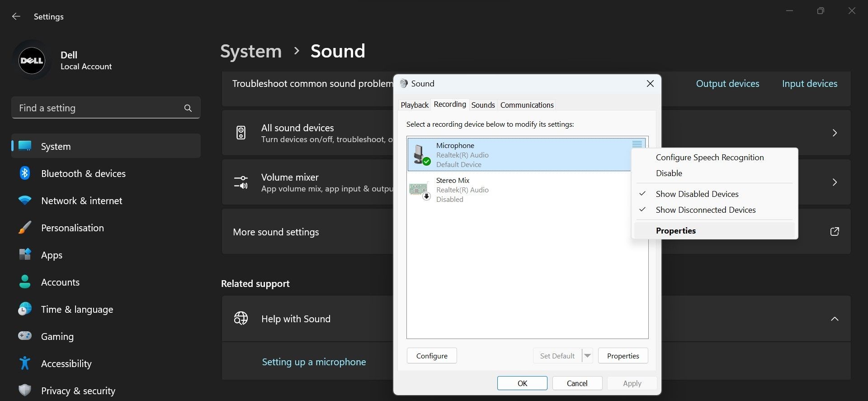The image size is (868, 401).
Task: Click 'Troubleshoot common sound problems' text
Action: 312,83
